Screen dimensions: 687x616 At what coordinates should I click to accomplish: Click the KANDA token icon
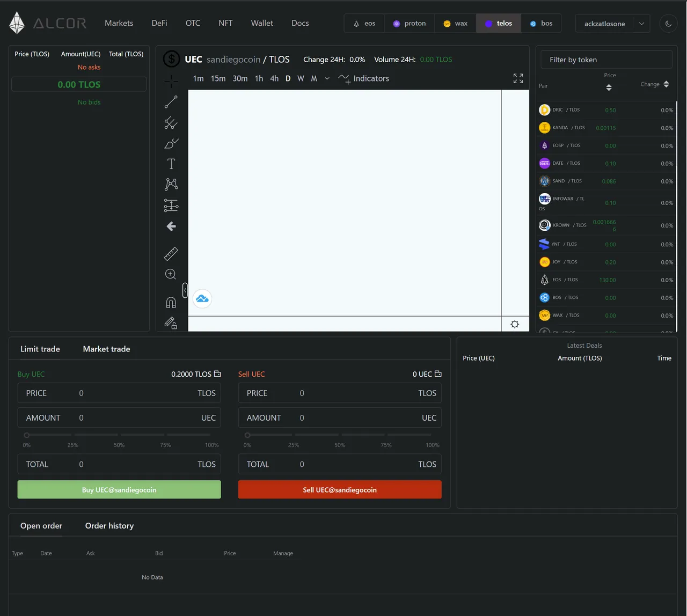tap(544, 128)
